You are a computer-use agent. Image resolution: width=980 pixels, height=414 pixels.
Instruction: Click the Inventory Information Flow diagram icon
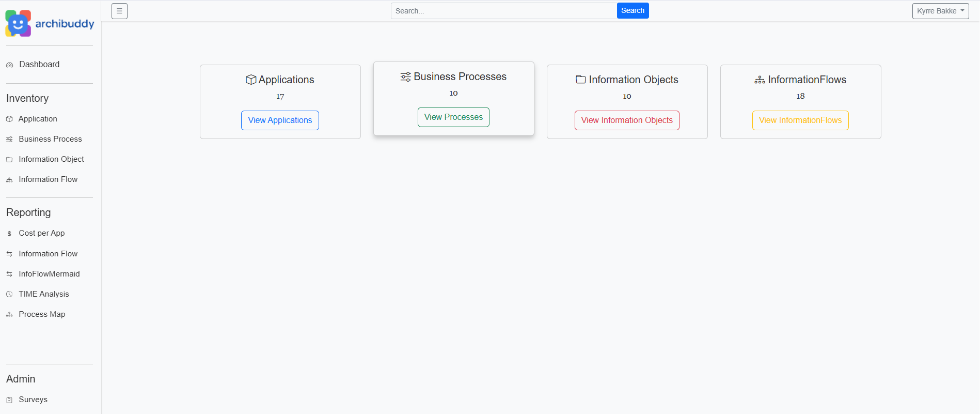click(x=9, y=180)
